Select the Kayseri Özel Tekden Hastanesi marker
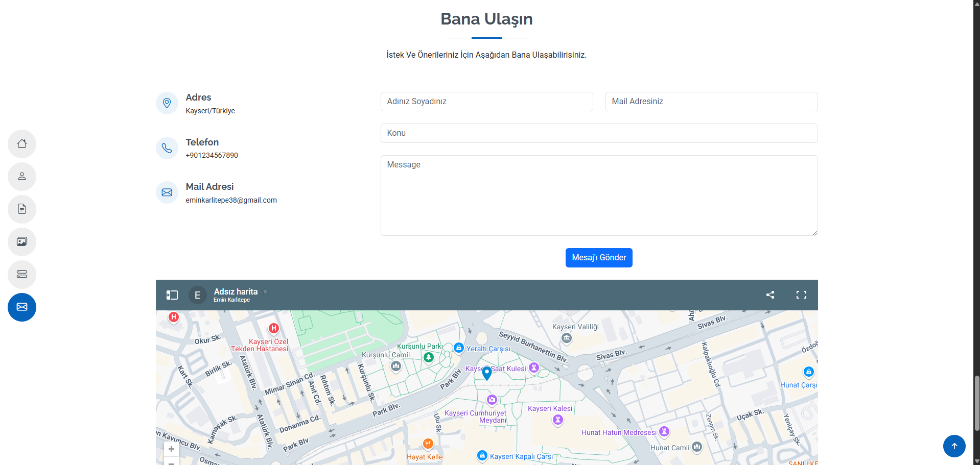 274,328
